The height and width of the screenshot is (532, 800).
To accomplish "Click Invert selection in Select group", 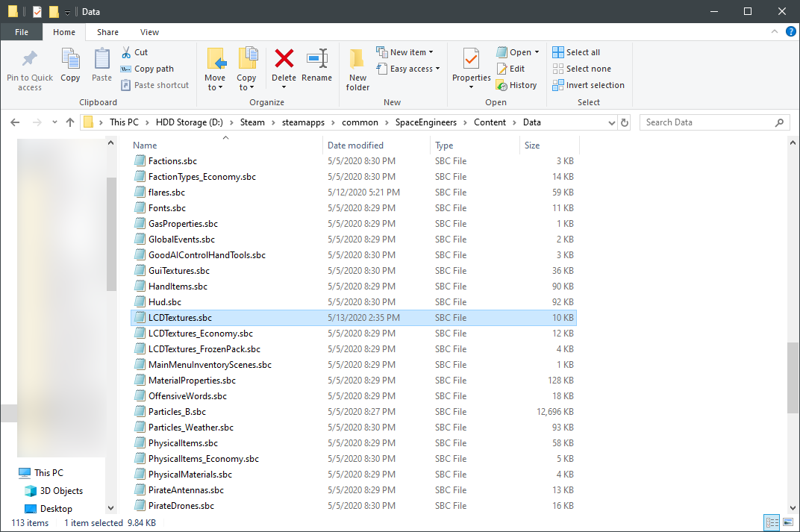I will click(588, 85).
